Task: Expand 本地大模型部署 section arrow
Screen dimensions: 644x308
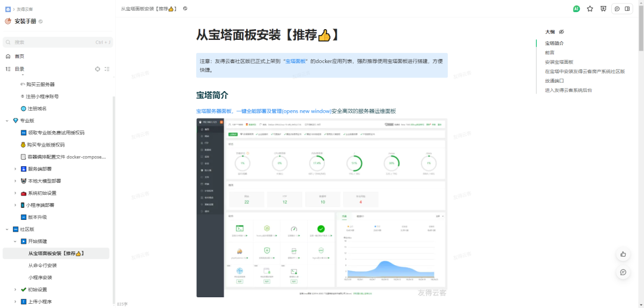Action: point(15,181)
